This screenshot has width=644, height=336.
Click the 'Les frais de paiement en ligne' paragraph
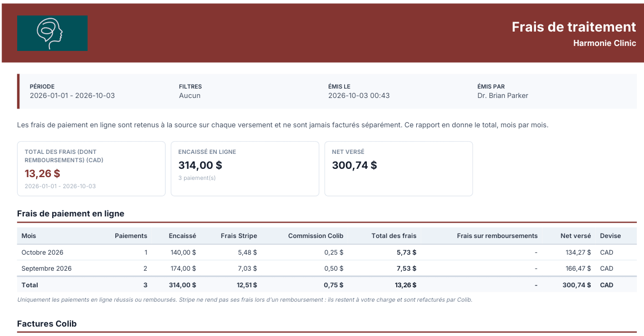point(283,125)
